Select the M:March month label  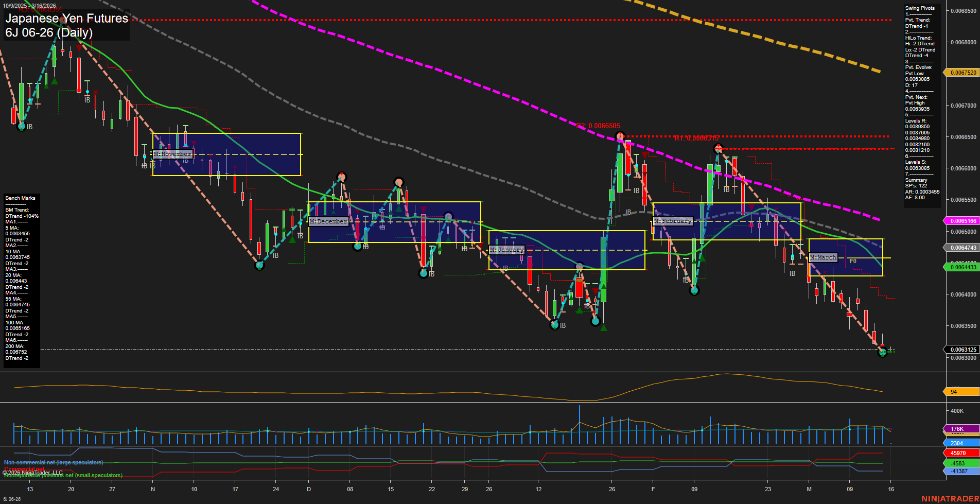(x=823, y=257)
